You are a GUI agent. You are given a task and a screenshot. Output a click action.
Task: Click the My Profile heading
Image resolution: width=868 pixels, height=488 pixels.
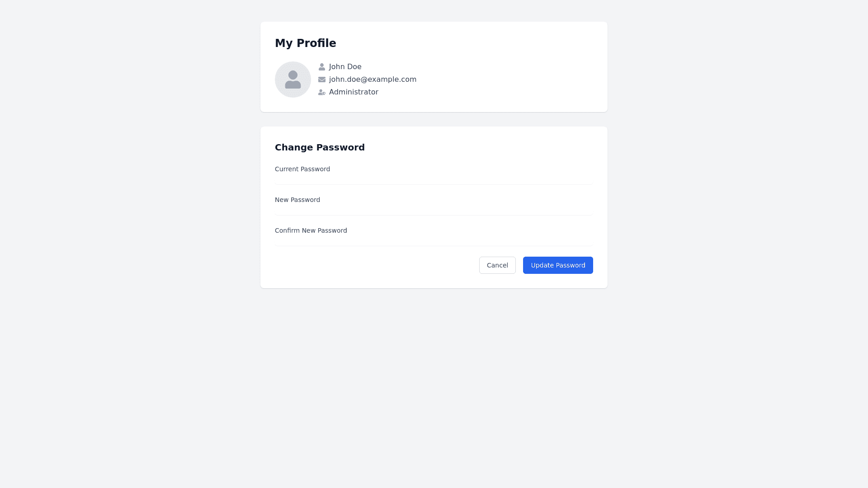(306, 43)
